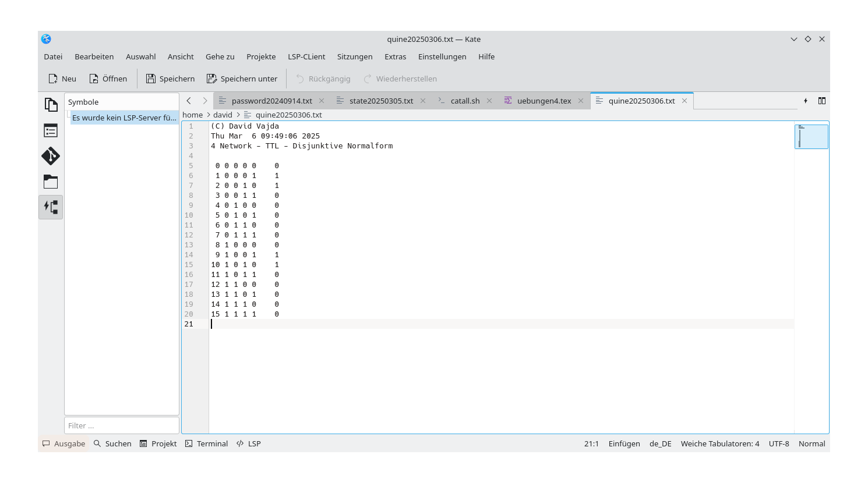Screen dimensions: 868x497
Task: Toggle the LSP symbol outline sidebar icon
Action: pos(51,207)
